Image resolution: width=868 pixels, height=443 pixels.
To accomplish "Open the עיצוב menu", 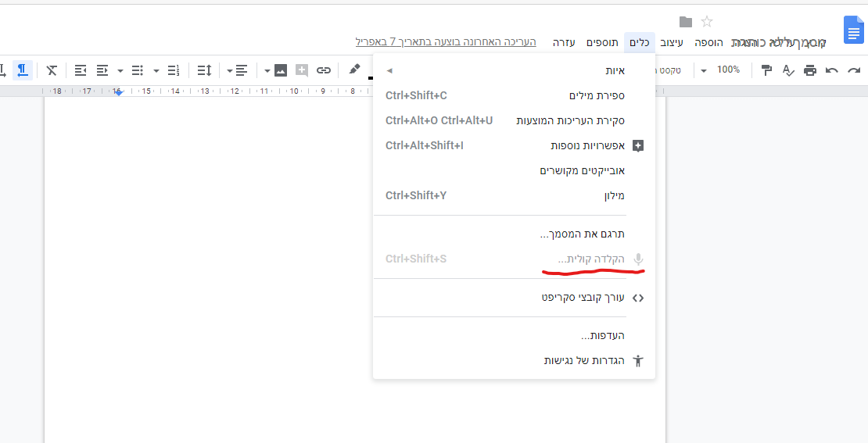I will (x=673, y=43).
